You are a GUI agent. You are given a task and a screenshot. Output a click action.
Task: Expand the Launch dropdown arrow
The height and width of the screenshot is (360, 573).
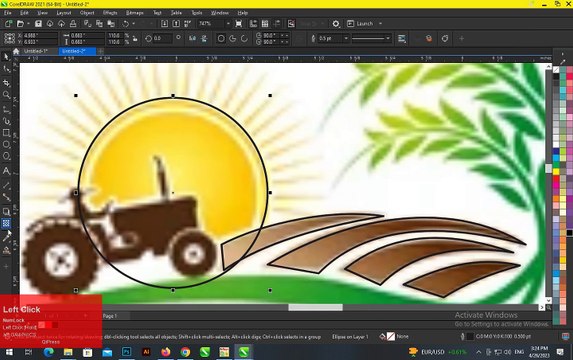[x=380, y=24]
